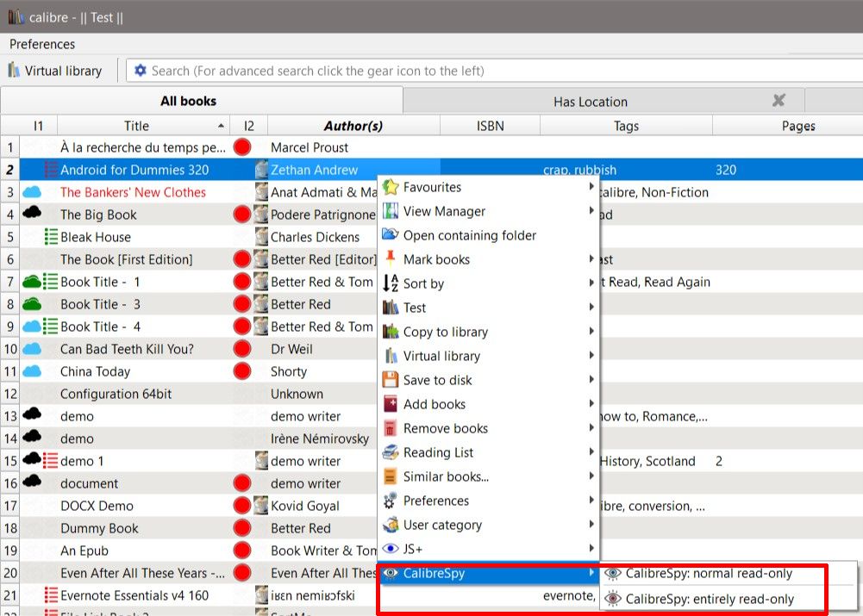Click the Add books icon

tap(391, 404)
